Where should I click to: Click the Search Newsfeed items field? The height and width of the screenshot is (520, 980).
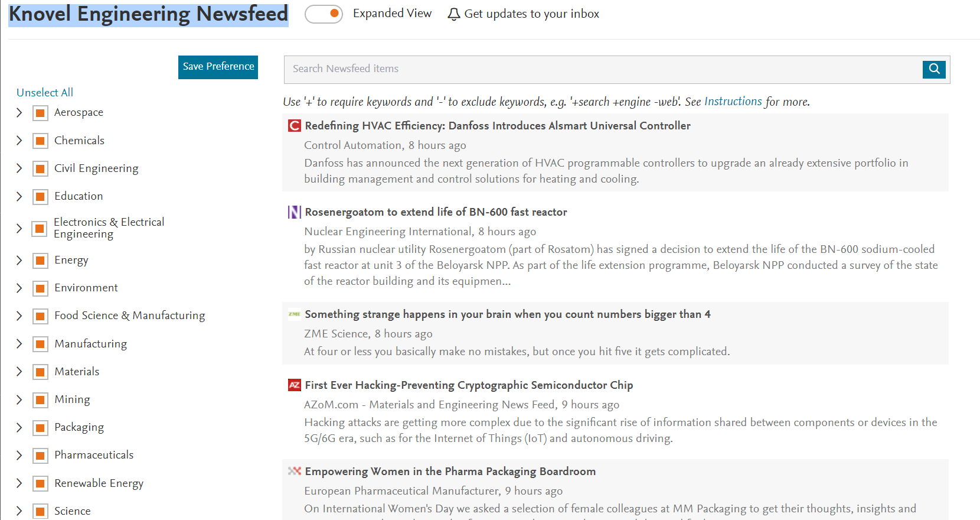coord(603,70)
